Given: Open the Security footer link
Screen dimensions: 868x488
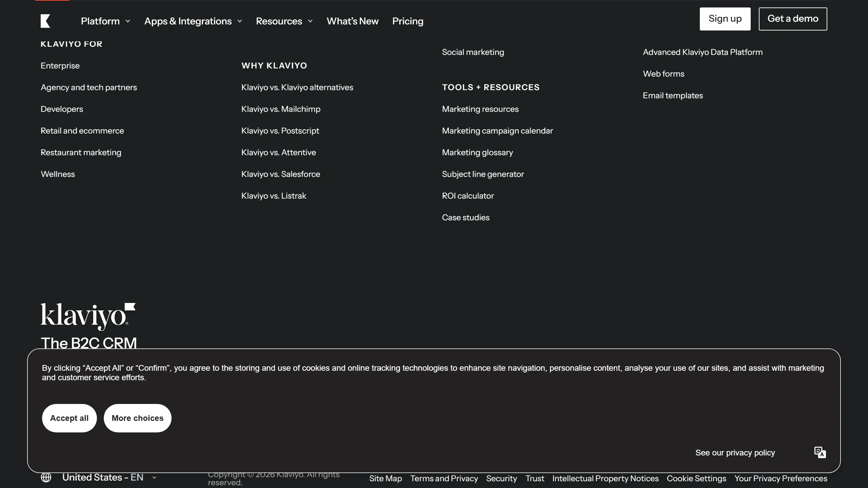Looking at the screenshot, I should [501, 478].
